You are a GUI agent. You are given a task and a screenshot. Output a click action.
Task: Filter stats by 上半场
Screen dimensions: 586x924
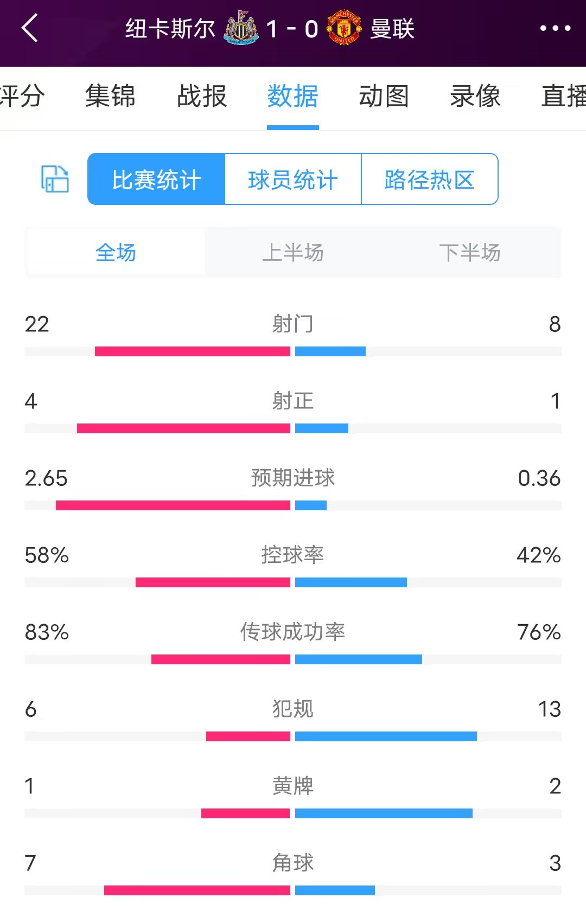coord(293,253)
